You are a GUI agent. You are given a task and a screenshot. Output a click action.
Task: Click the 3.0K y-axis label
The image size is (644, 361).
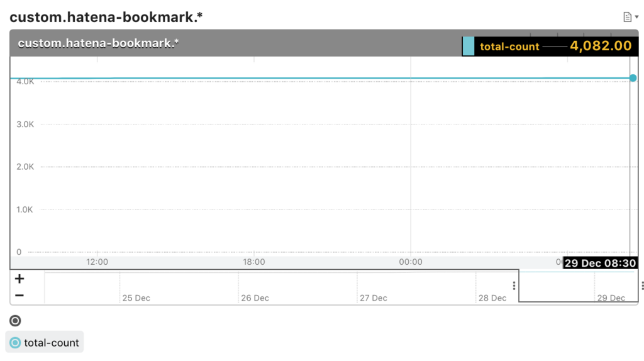coord(25,125)
